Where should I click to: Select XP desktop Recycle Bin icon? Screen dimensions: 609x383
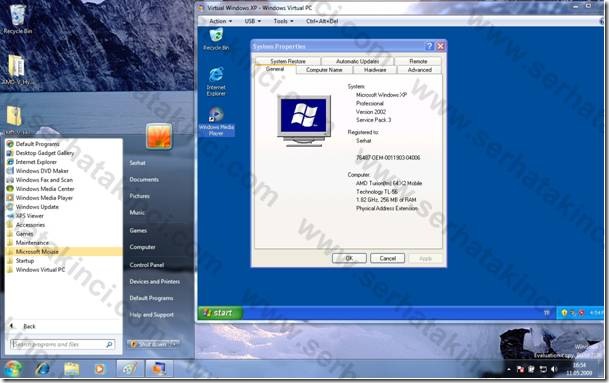pos(216,40)
